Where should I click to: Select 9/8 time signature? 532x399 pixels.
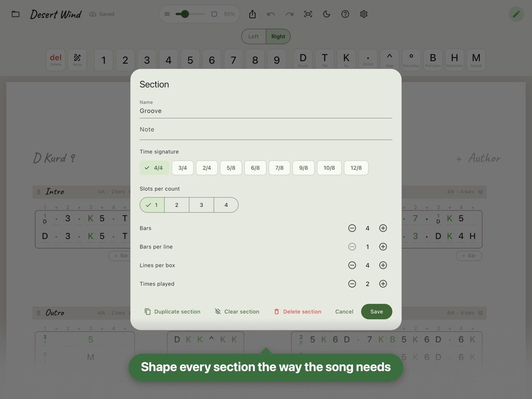[x=304, y=168]
